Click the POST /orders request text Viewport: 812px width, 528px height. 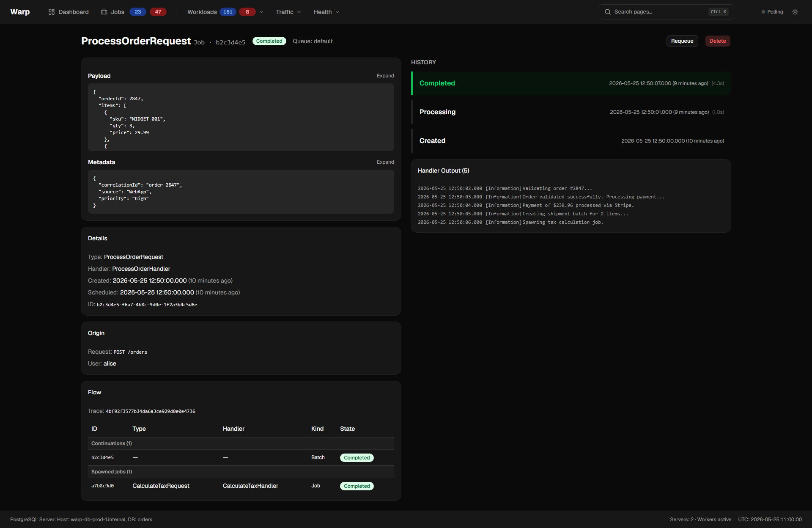(130, 352)
